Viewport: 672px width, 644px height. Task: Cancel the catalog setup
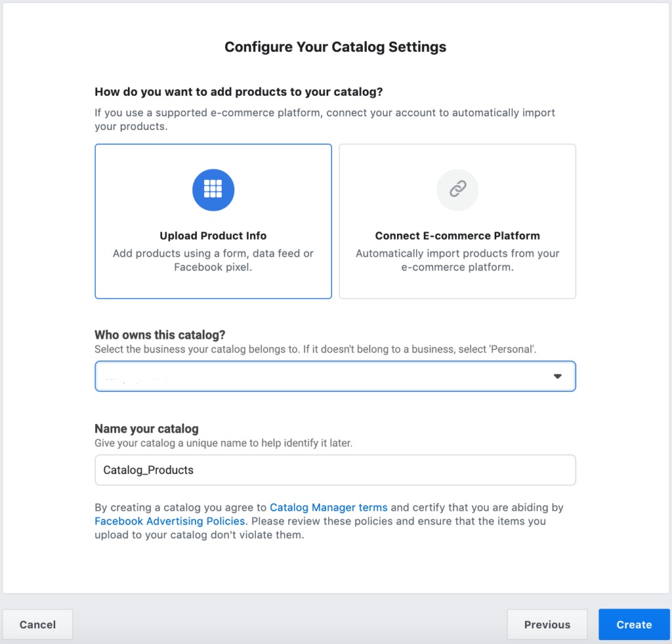37,624
